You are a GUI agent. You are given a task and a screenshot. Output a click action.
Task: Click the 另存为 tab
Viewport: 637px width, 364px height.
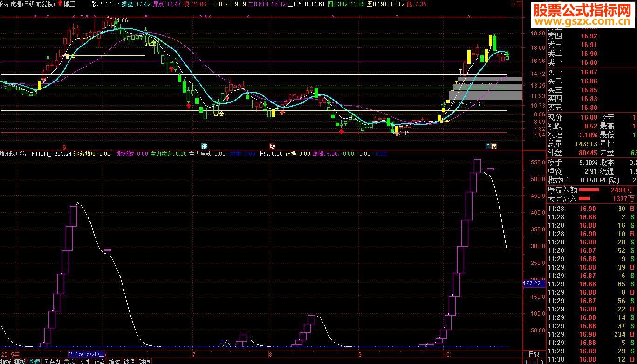pyautogui.click(x=52, y=361)
